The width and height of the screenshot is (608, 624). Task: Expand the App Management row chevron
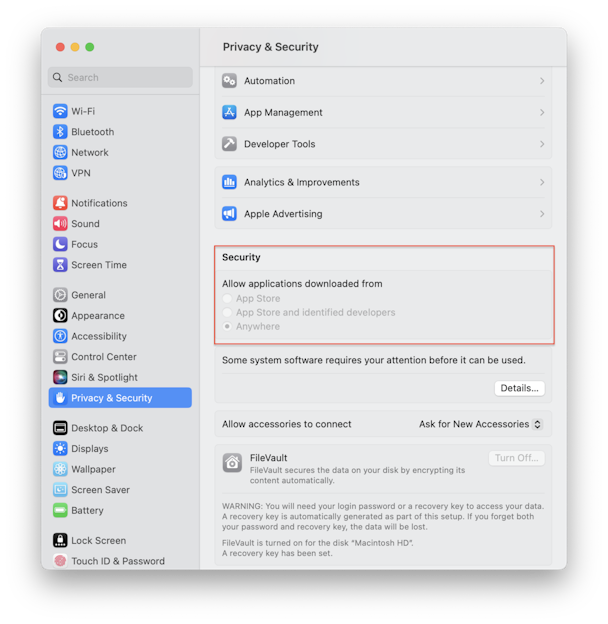pyautogui.click(x=542, y=112)
